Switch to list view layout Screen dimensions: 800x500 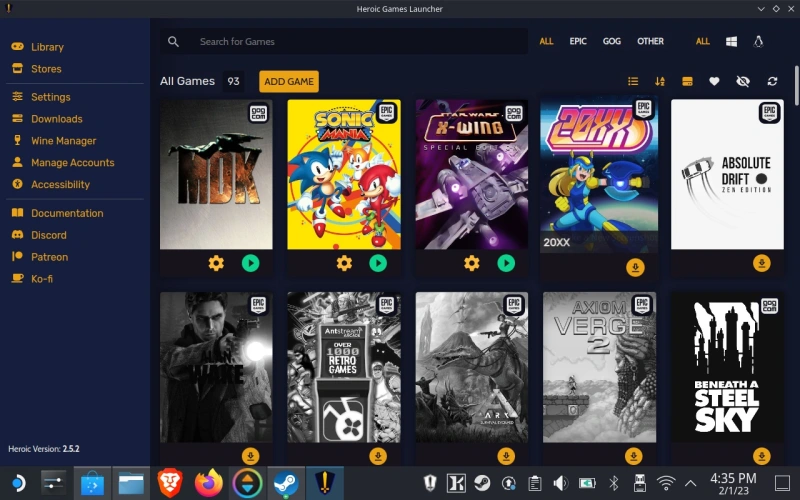[x=632, y=81]
